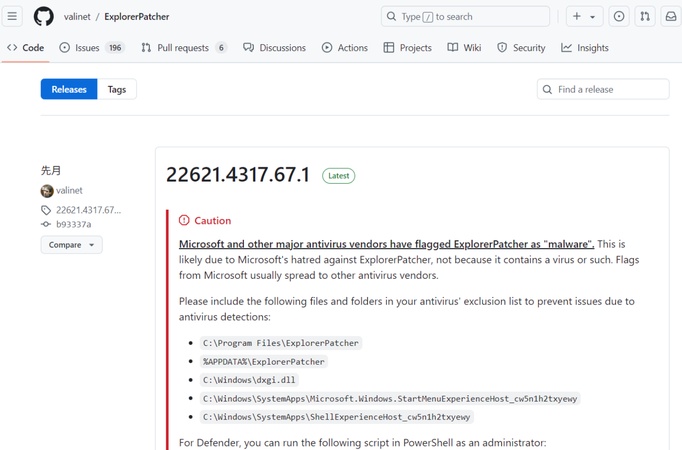Click the C:\Windows\dxgi.dll path
This screenshot has width=682, height=450.
249,380
